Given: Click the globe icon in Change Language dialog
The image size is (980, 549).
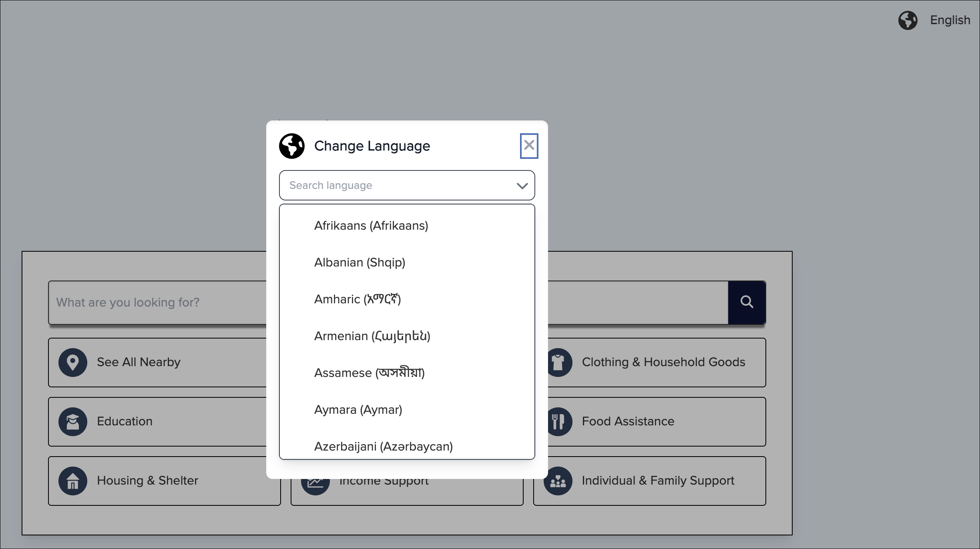Looking at the screenshot, I should click(292, 146).
